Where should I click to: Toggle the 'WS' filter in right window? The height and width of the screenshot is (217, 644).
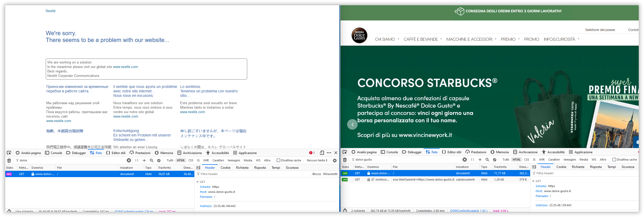tap(594, 160)
